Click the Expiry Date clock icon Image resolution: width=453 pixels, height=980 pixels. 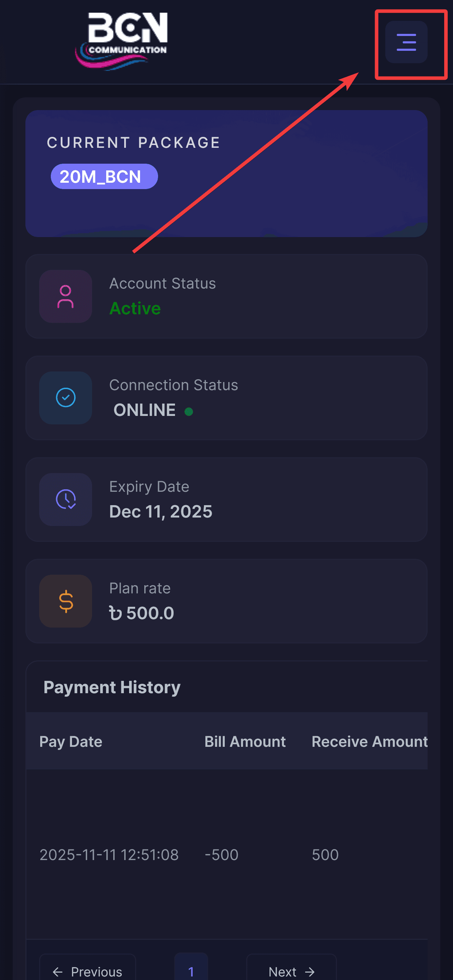(x=65, y=499)
